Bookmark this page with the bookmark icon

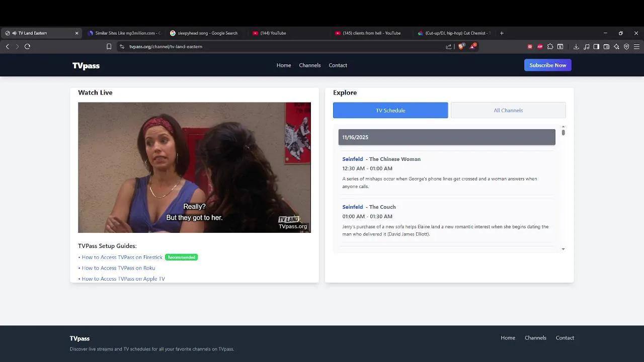(109, 46)
